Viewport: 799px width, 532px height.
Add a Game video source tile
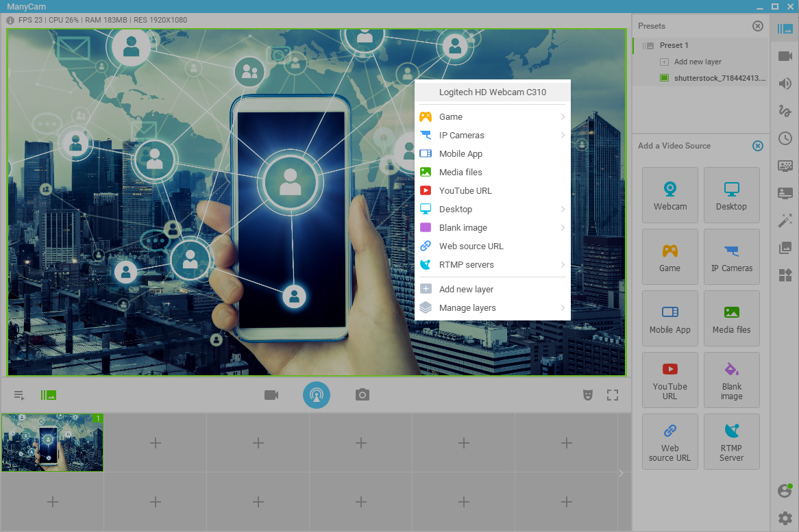tap(670, 257)
